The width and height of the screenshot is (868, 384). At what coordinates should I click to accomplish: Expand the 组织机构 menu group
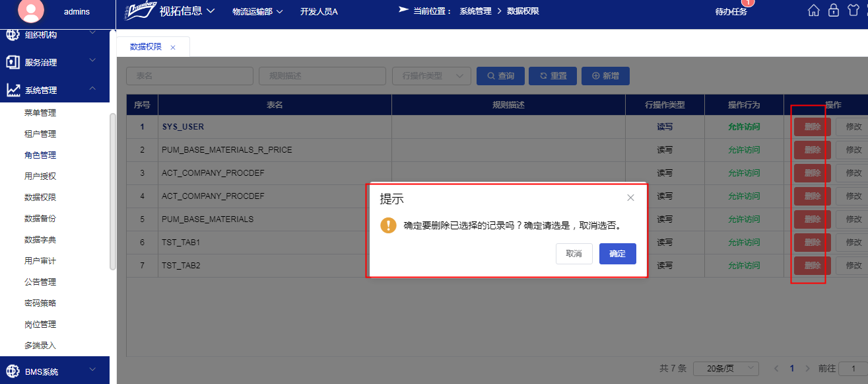(92, 33)
